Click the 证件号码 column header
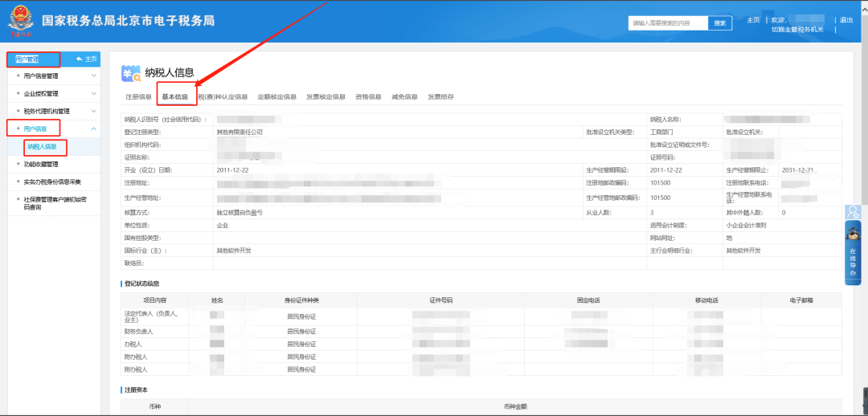This screenshot has width=868, height=416. click(x=440, y=300)
